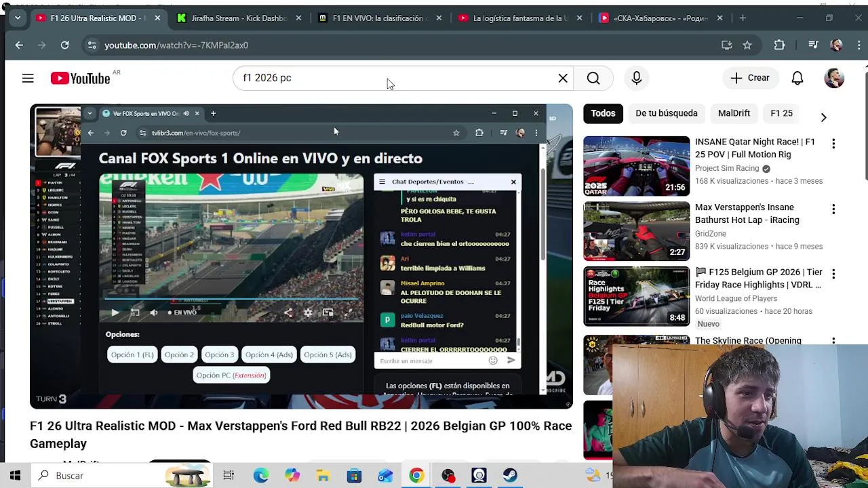Open the YouTube account avatar menu
The image size is (868, 488).
click(834, 78)
